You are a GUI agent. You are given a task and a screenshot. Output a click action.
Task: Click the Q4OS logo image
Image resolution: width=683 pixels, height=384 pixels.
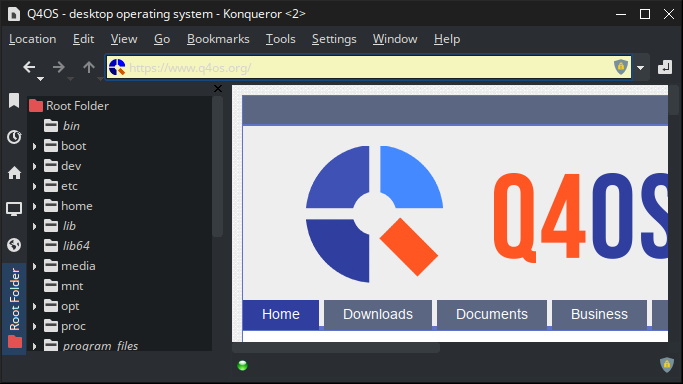[x=375, y=214]
